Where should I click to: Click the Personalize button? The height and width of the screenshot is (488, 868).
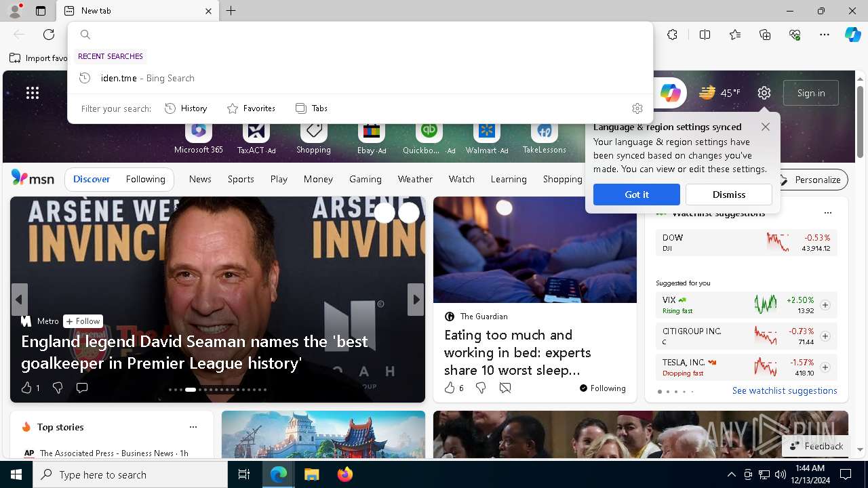coord(810,180)
